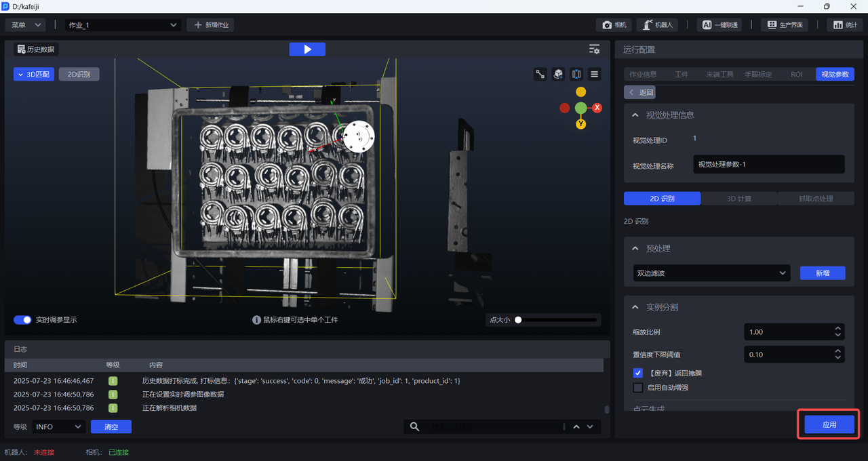Open the 作业_1 job dropdown

coord(122,25)
